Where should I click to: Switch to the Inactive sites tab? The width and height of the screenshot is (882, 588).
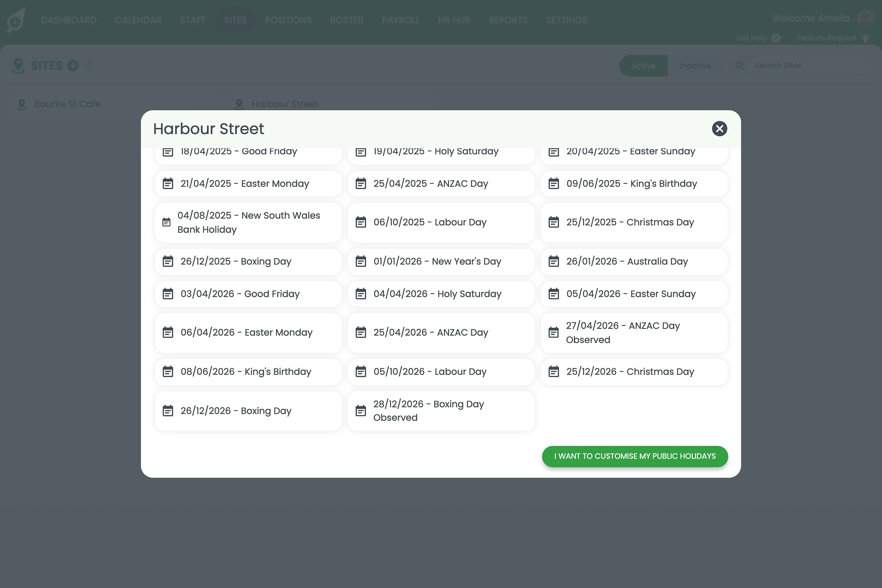coord(695,66)
